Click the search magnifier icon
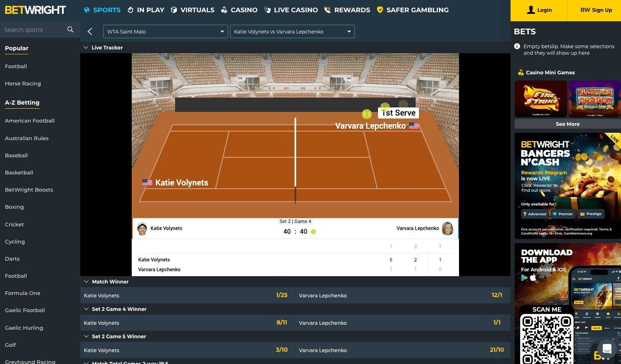 coord(70,29)
